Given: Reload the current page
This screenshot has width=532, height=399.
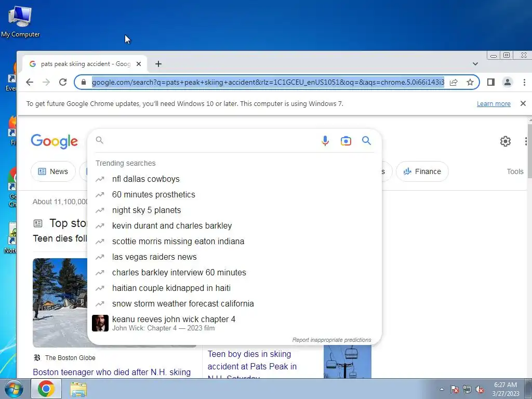Looking at the screenshot, I should pyautogui.click(x=63, y=82).
